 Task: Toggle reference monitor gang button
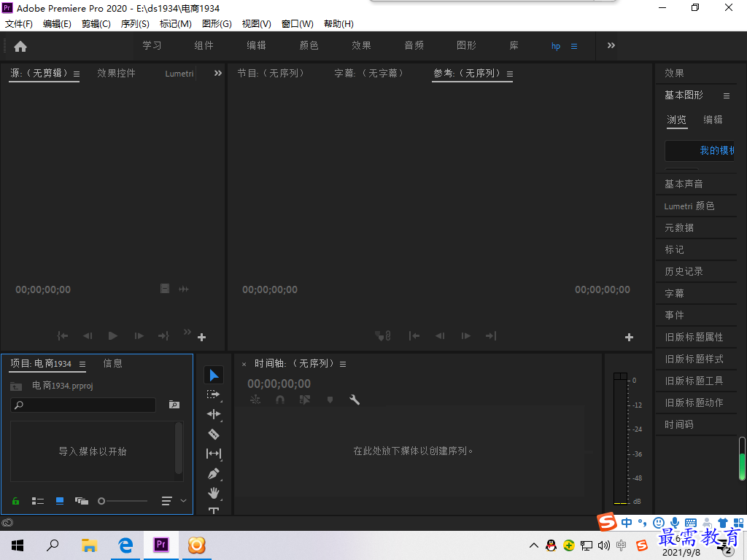click(x=383, y=336)
